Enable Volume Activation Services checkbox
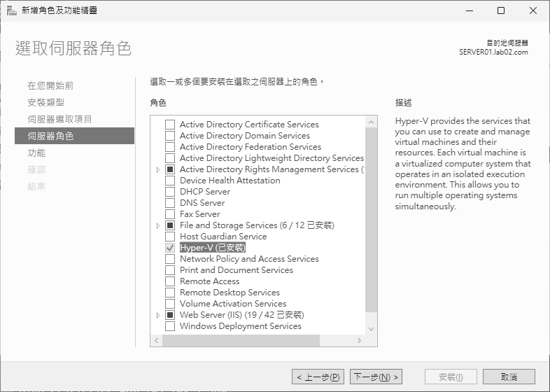The height and width of the screenshot is (392, 550). 170,304
